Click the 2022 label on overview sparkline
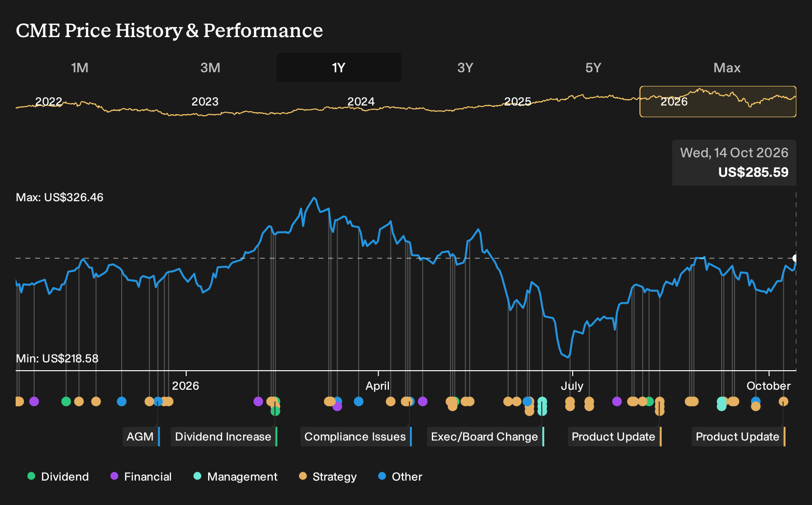The width and height of the screenshot is (812, 505). point(49,102)
